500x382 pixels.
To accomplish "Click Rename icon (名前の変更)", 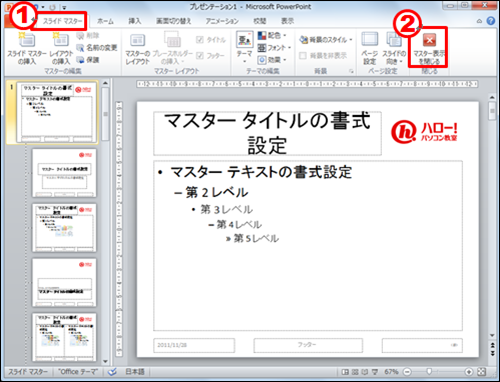I will click(97, 48).
